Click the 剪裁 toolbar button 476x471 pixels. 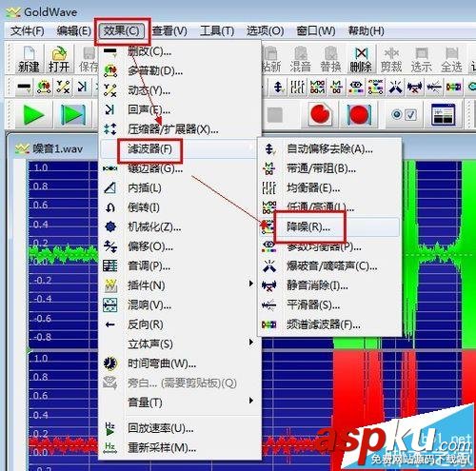tap(391, 59)
